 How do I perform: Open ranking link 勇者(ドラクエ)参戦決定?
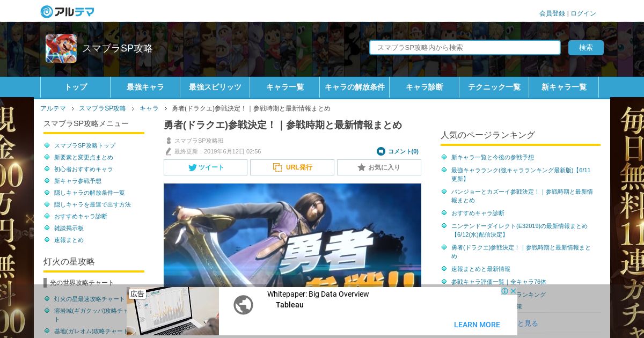(x=521, y=252)
